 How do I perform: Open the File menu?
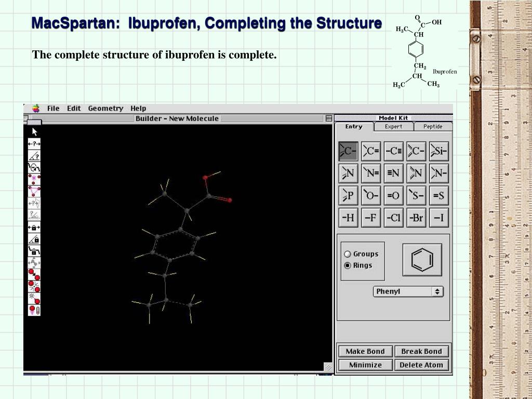tap(54, 108)
